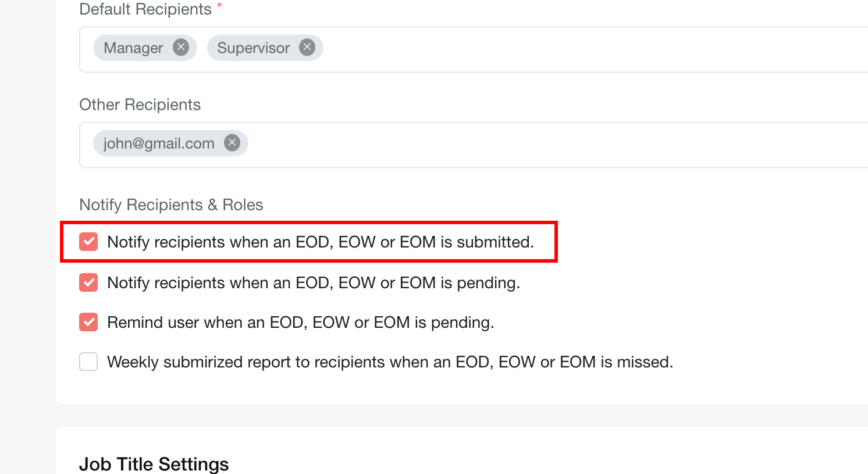Viewport: 868px width, 474px height.
Task: Click the 'Weekly submirized report' label text
Action: (390, 362)
